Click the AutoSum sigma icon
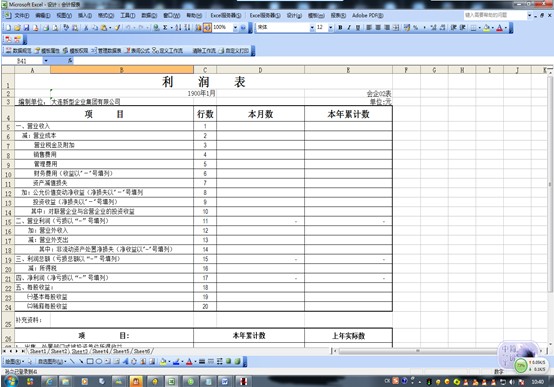 (x=165, y=28)
